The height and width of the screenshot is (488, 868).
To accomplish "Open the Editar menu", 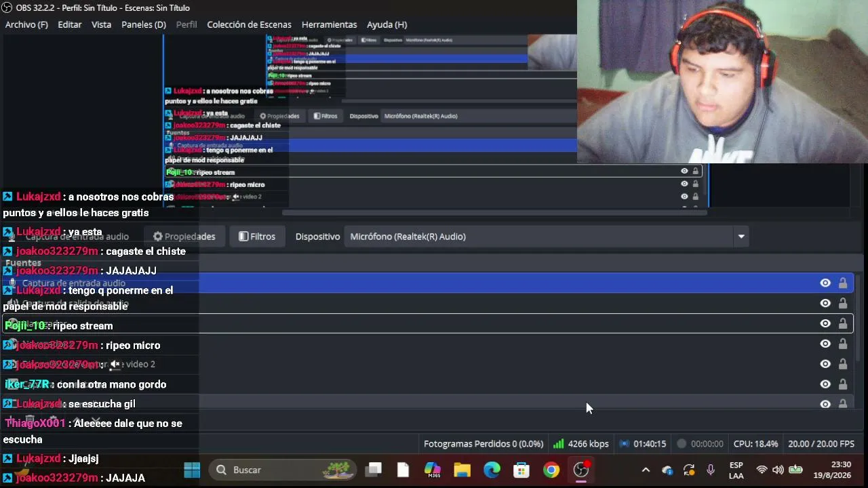I will [x=70, y=24].
